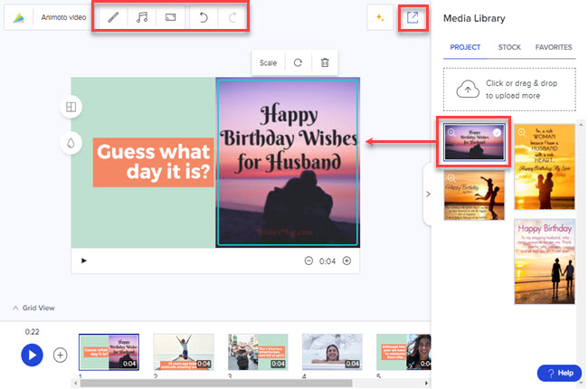Image resolution: width=588 pixels, height=389 pixels.
Task: Select timeline block 4 with woman in bath
Action: [332, 352]
